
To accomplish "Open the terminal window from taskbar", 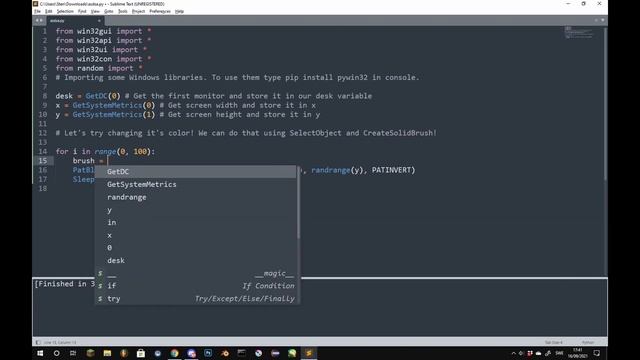I will point(242,353).
